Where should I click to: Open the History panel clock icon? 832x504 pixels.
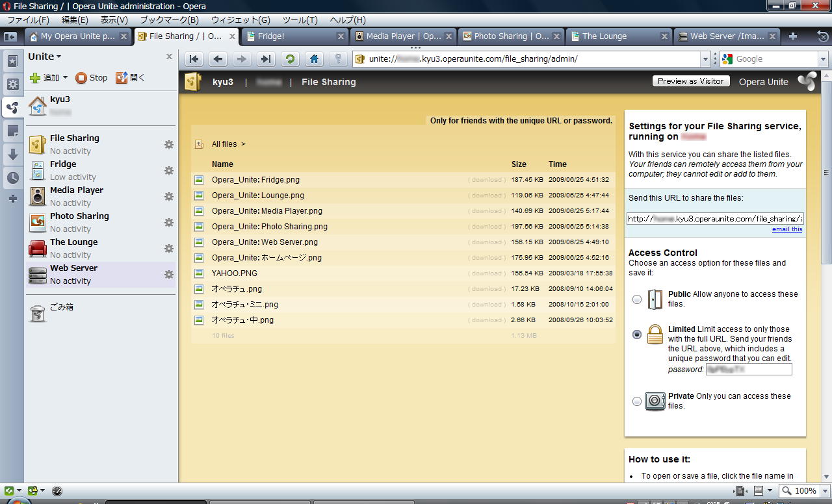(x=12, y=177)
